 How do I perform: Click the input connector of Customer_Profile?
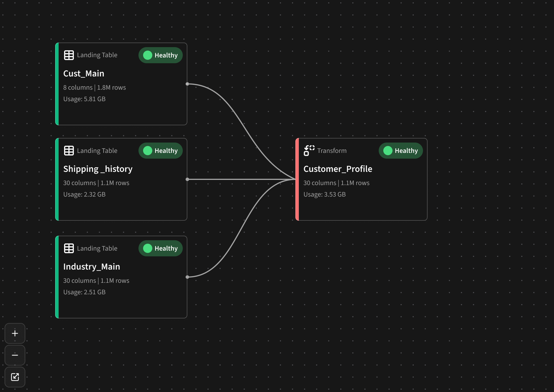[x=296, y=179]
